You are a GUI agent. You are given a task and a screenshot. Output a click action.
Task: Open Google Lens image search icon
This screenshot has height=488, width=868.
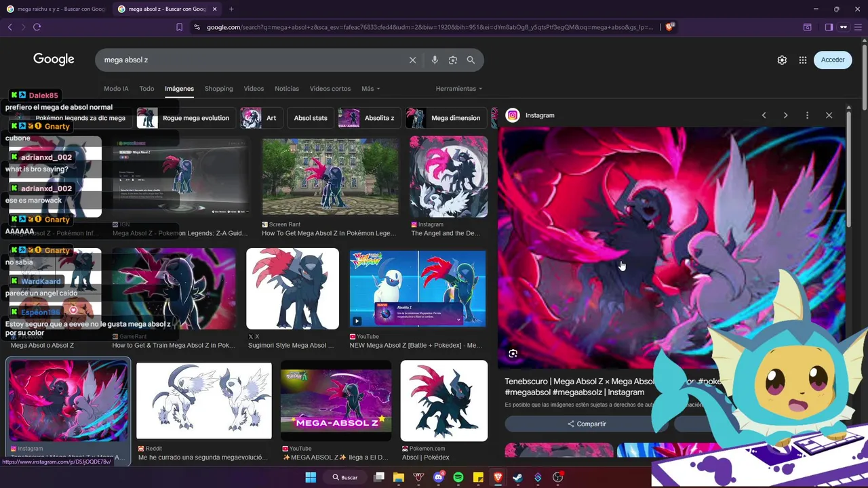pyautogui.click(x=453, y=60)
